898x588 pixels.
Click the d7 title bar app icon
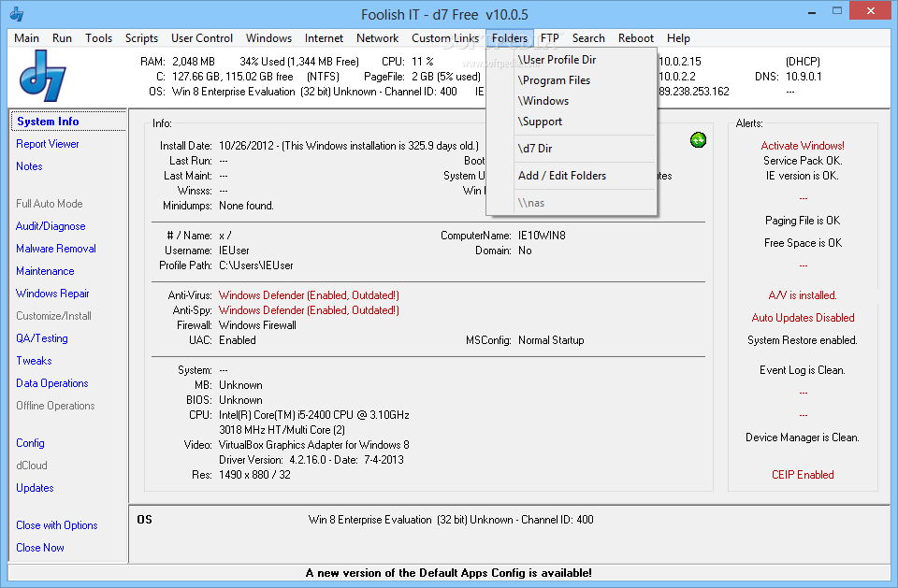[x=17, y=14]
